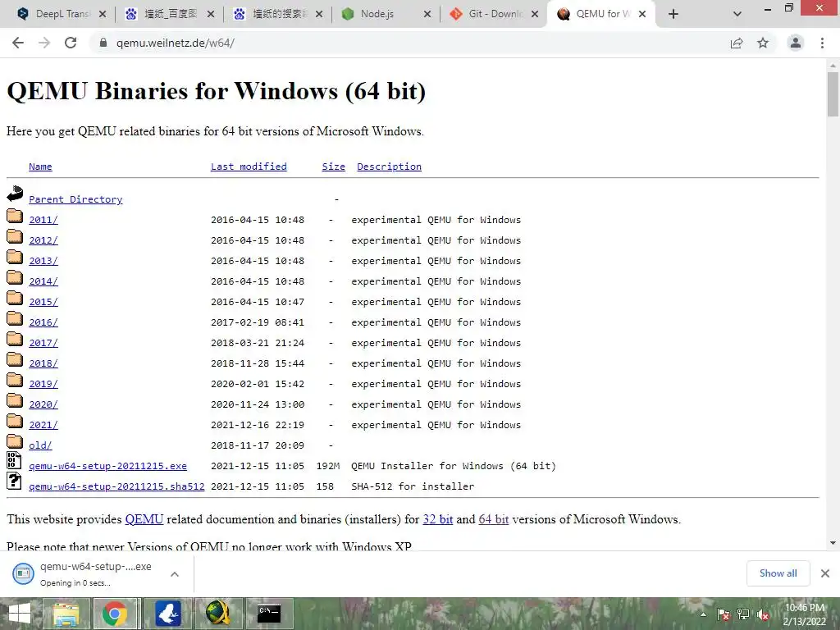
Task: Click the folder icon beside 2011/
Action: [15, 216]
